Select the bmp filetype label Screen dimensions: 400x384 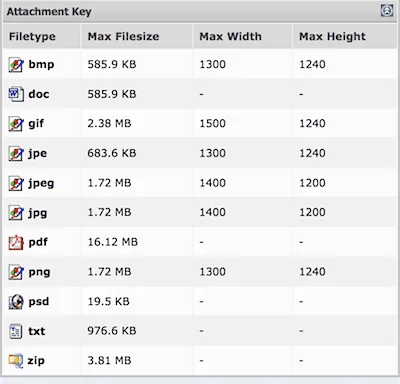(x=41, y=64)
